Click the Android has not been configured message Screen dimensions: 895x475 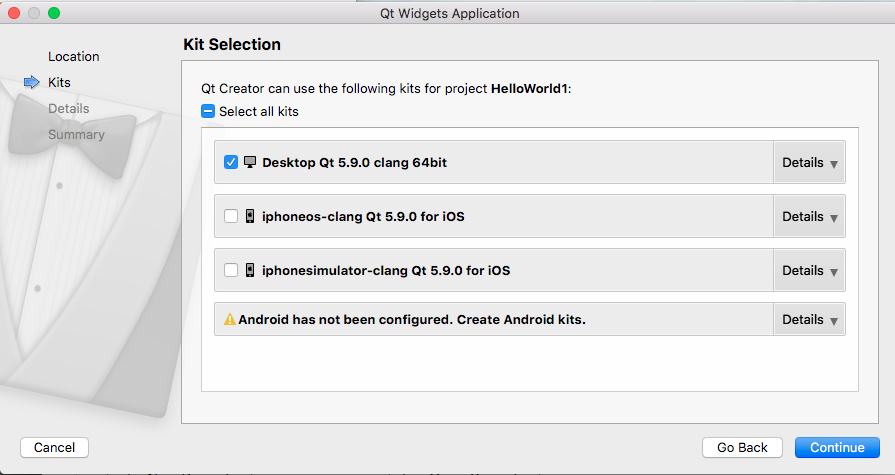tap(412, 319)
